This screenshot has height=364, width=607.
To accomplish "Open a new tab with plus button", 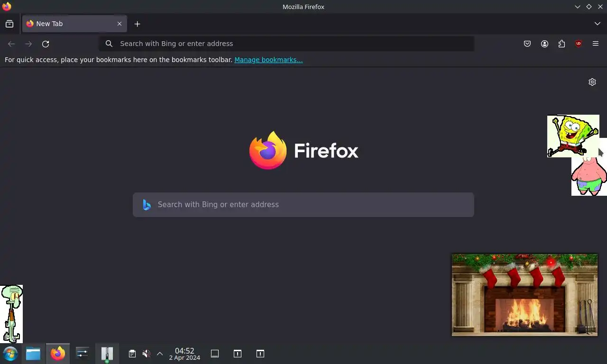I will coord(137,24).
